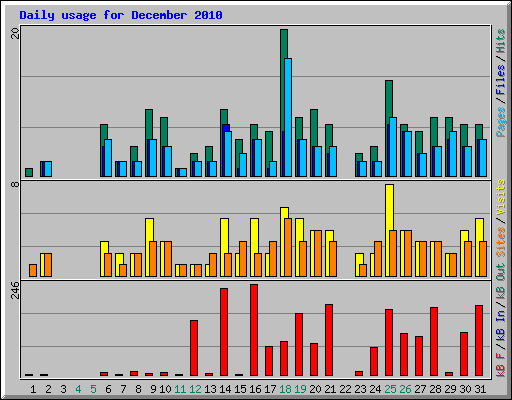Click day label '24' on the x-axis

[x=375, y=389]
